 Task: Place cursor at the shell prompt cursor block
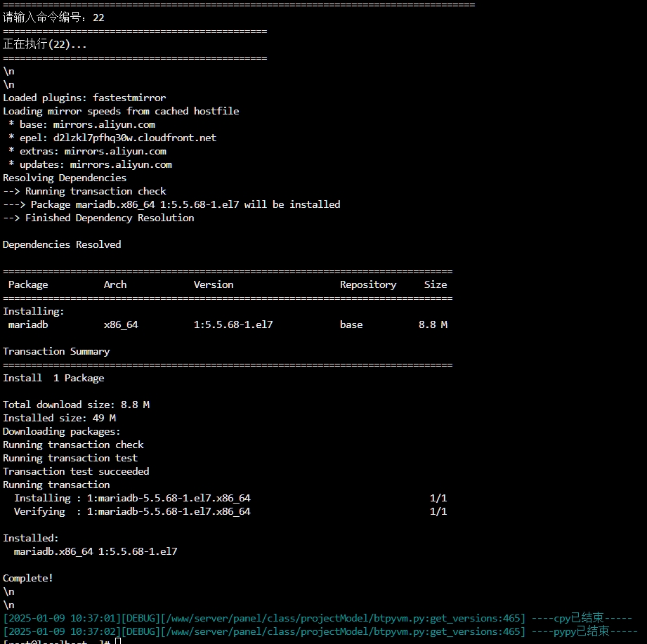(118, 641)
